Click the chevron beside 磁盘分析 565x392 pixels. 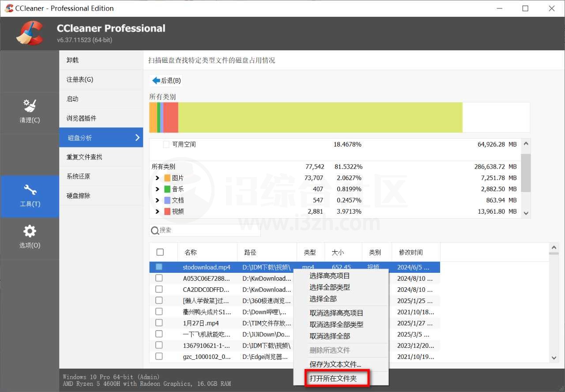click(x=137, y=138)
